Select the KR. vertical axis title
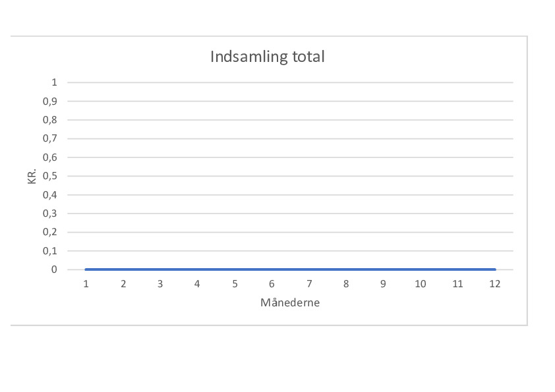This screenshot has height=392, width=555. 32,176
